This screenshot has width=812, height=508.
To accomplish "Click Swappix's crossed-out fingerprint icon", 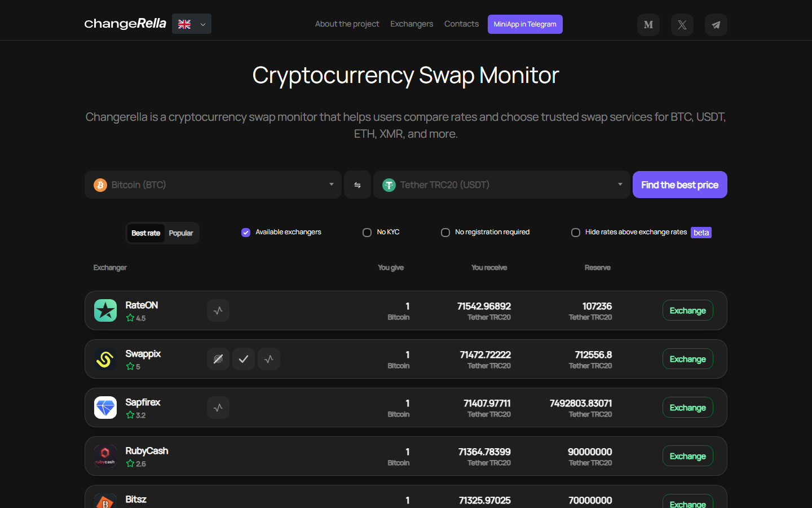I will point(218,359).
